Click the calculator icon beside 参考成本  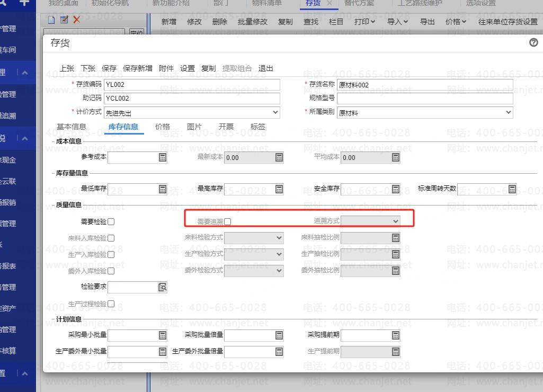[163, 157]
